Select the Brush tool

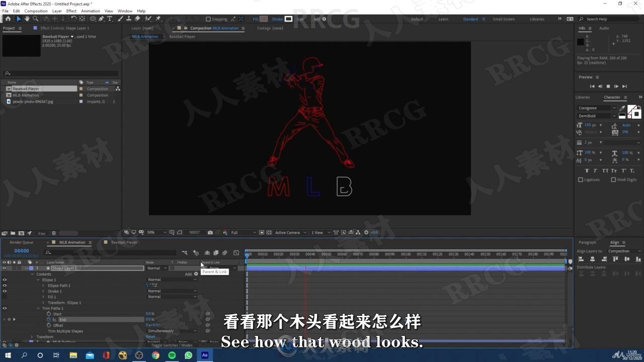pos(121,19)
